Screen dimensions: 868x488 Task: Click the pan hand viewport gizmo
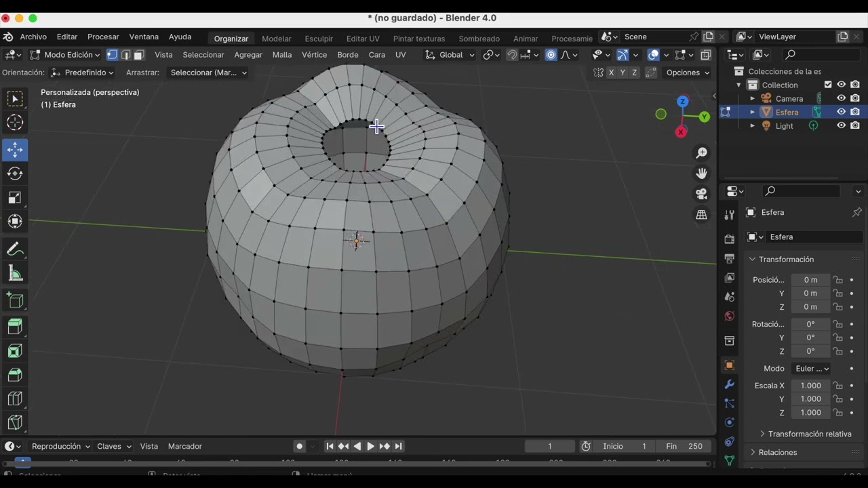click(x=702, y=174)
